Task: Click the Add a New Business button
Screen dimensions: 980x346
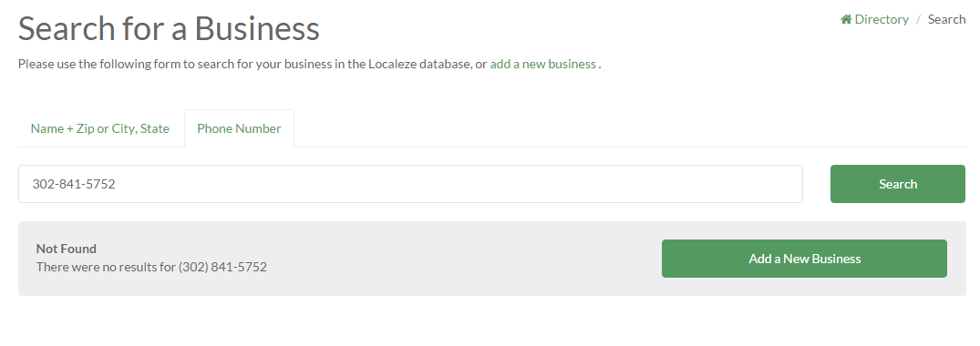Action: coord(804,259)
